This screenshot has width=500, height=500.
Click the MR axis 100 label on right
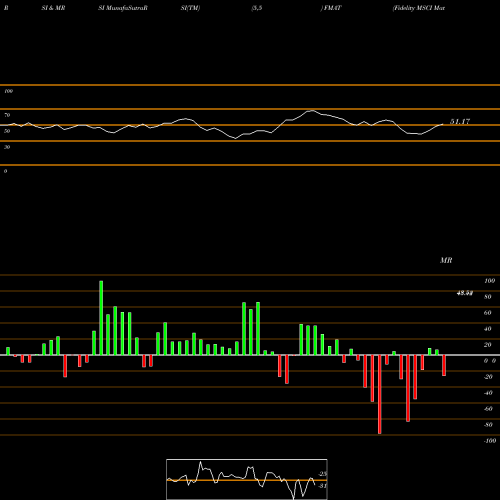490,281
